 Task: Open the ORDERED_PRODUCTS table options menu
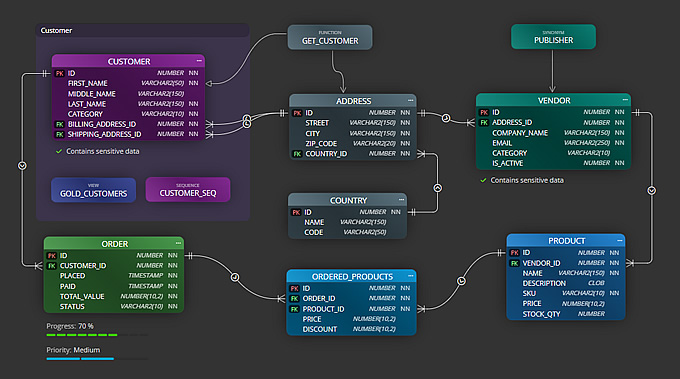[410, 276]
